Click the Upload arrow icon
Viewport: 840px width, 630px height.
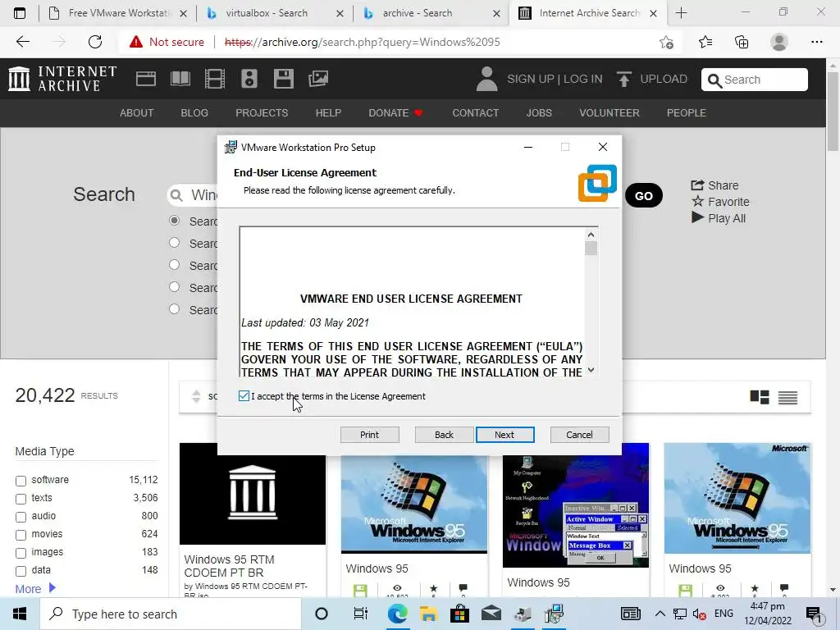pyautogui.click(x=623, y=79)
